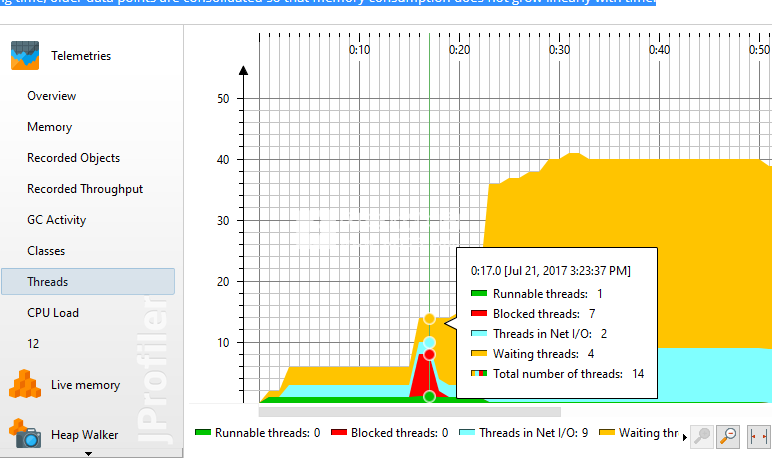Viewport: 772px width, 458px height.
Task: Click the Telemetries section label
Action: coord(81,56)
